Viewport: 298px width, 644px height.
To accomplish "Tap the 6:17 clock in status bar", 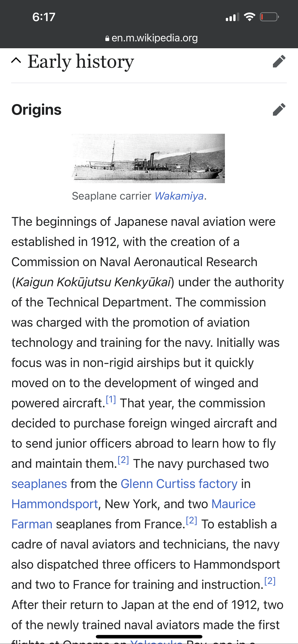I will coord(44,17).
